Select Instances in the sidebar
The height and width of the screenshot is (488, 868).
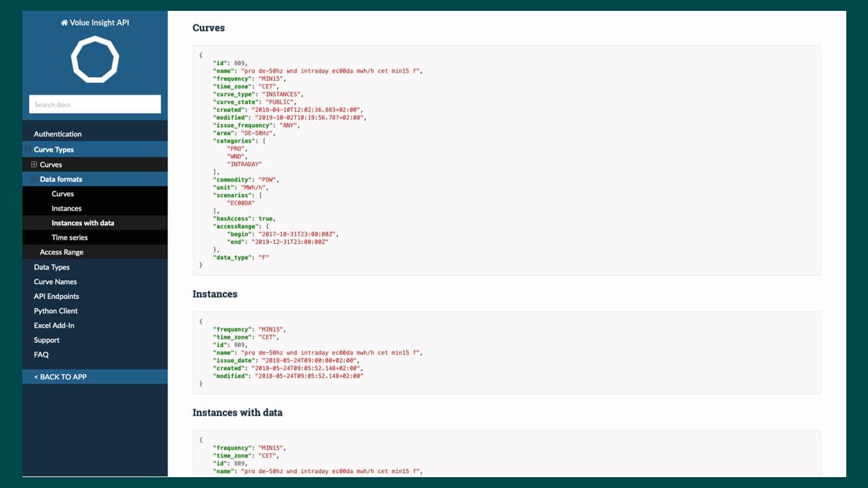(66, 209)
